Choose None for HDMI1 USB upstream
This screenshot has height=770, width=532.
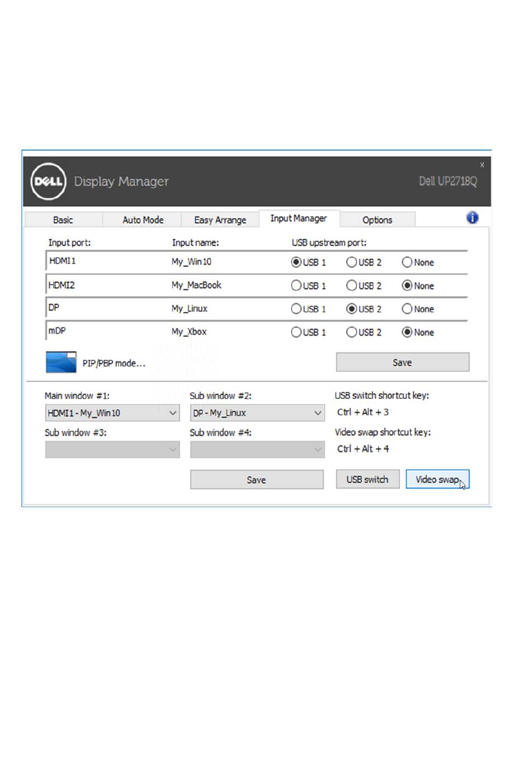[x=407, y=262]
